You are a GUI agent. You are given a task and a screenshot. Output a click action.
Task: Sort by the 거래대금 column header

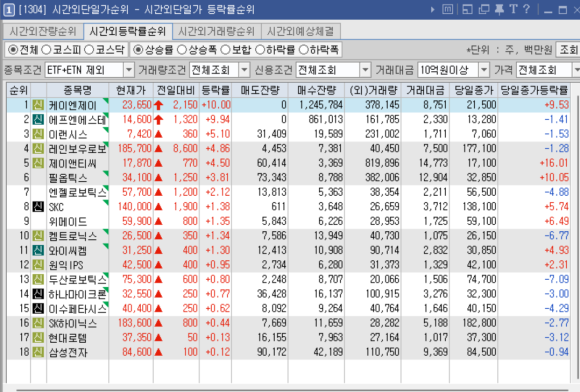click(425, 90)
